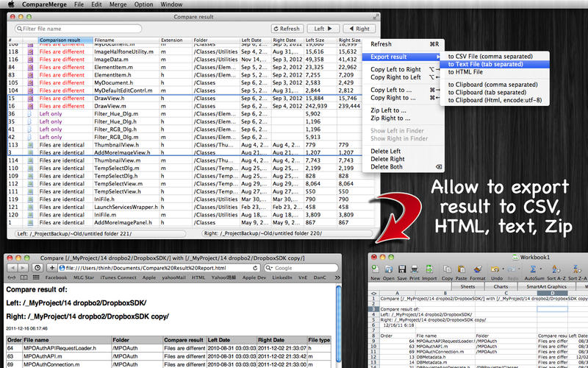Expand the Export result submenu arrow
The width and height of the screenshot is (588, 368).
click(x=437, y=57)
